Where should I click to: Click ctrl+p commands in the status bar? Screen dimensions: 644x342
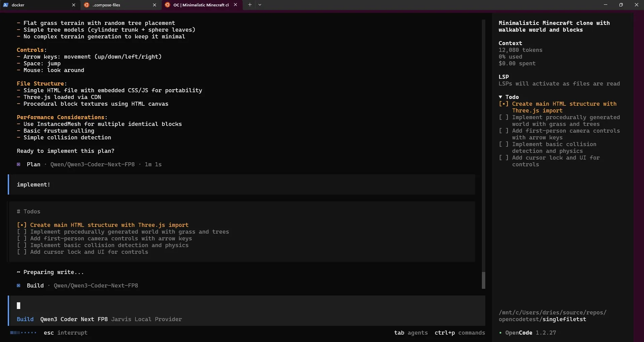tap(459, 333)
